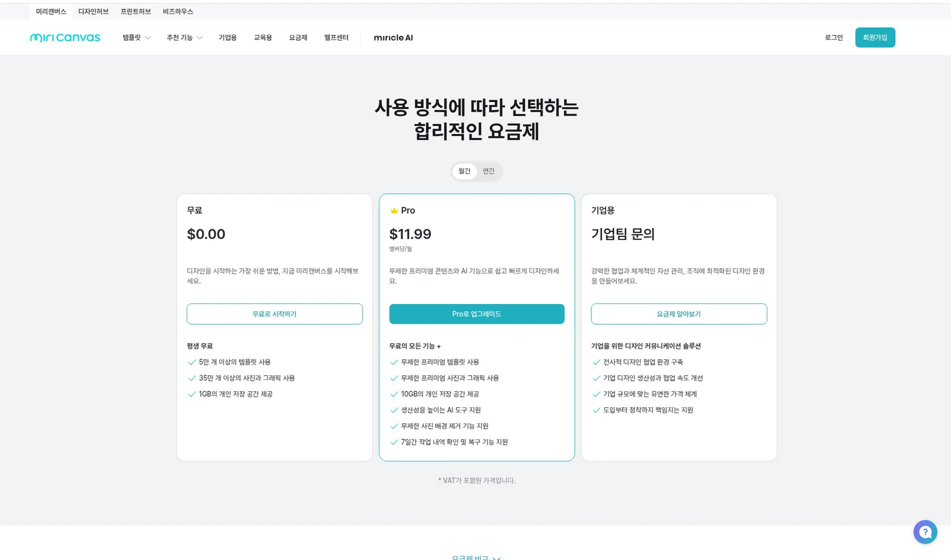Viewport: 951px width, 560px height.
Task: Open miricle AI link
Action: click(393, 37)
